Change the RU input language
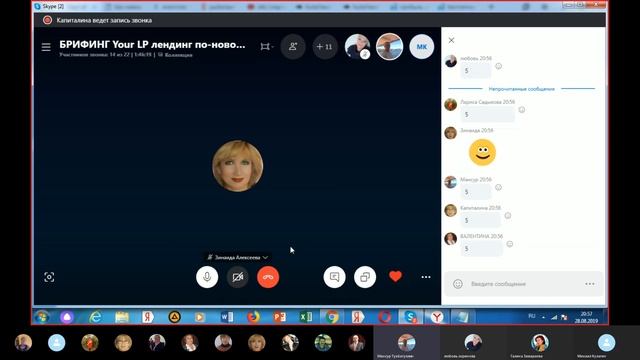The height and width of the screenshot is (360, 640). (532, 316)
